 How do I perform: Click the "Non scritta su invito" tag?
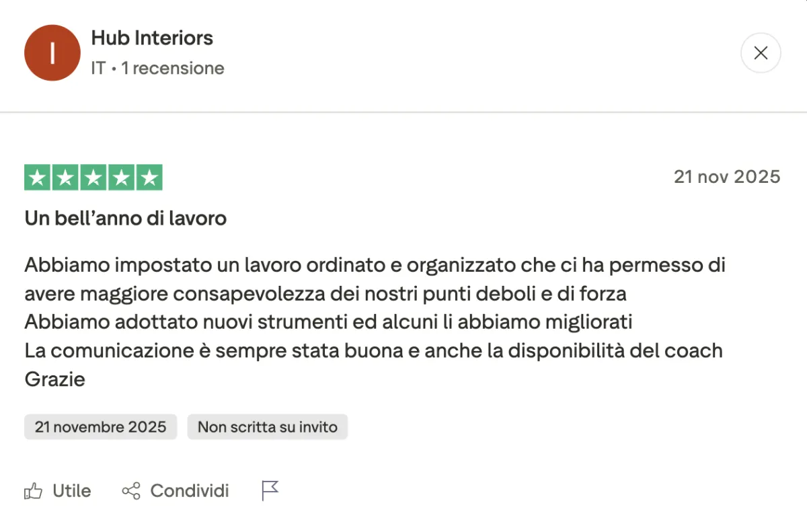[x=267, y=427]
